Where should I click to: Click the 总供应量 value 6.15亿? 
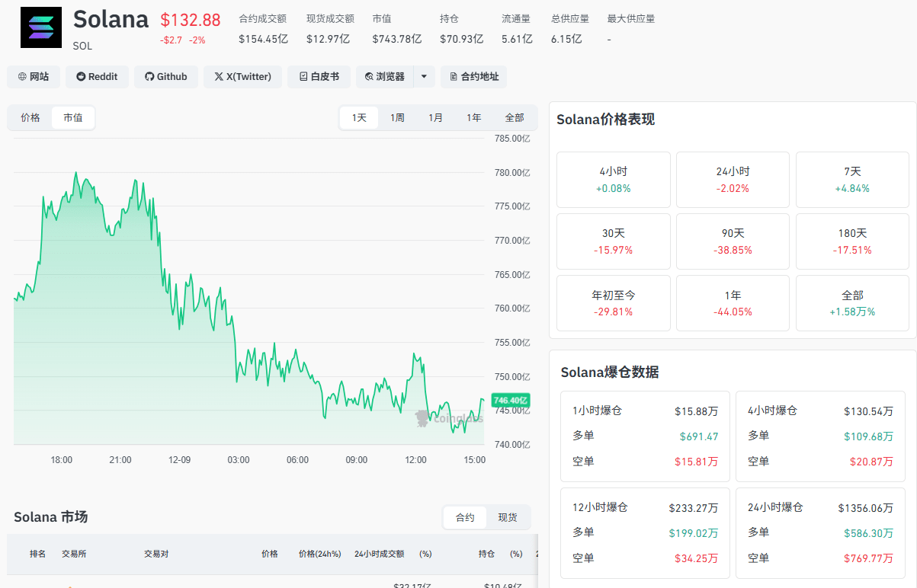click(566, 39)
